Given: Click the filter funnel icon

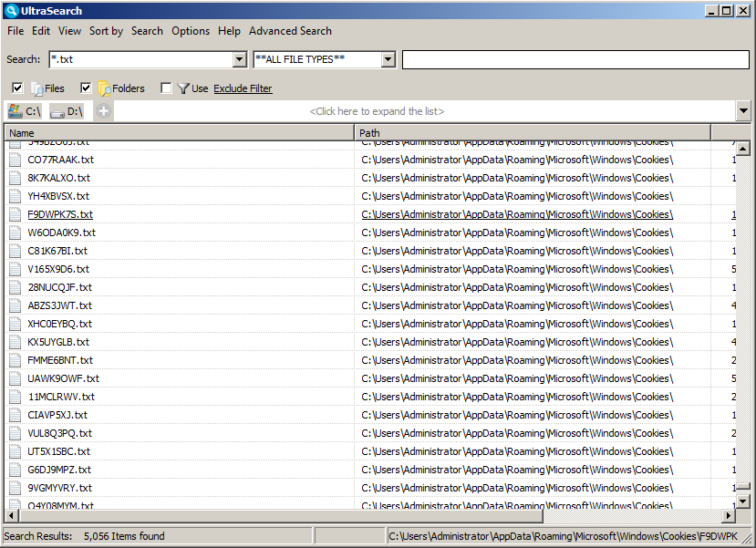Looking at the screenshot, I should pyautogui.click(x=182, y=88).
